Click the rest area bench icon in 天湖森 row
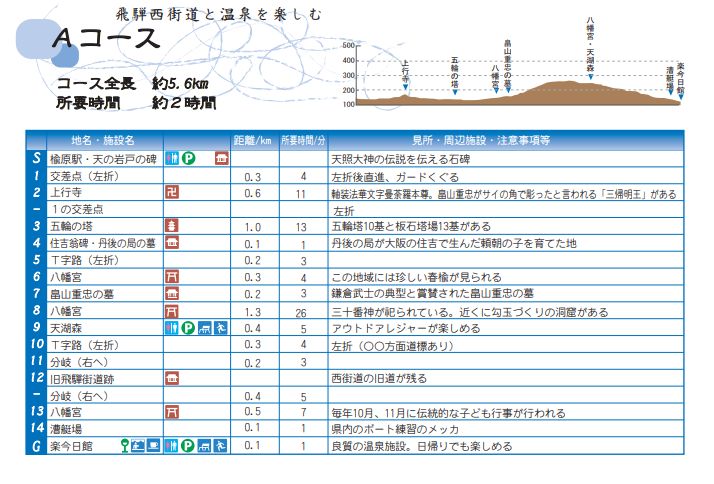Image resolution: width=714 pixels, height=484 pixels. click(x=204, y=327)
